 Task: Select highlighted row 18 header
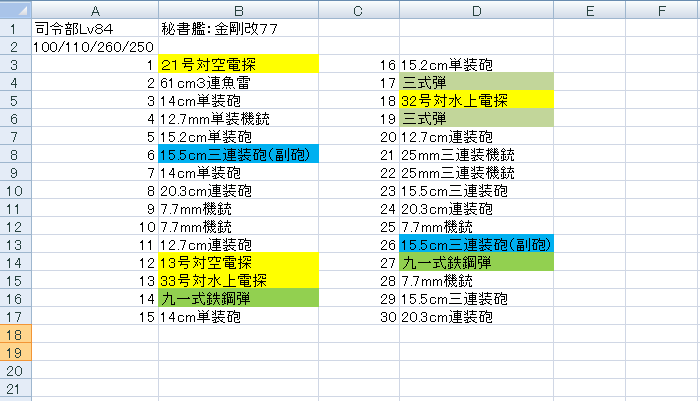point(16,334)
